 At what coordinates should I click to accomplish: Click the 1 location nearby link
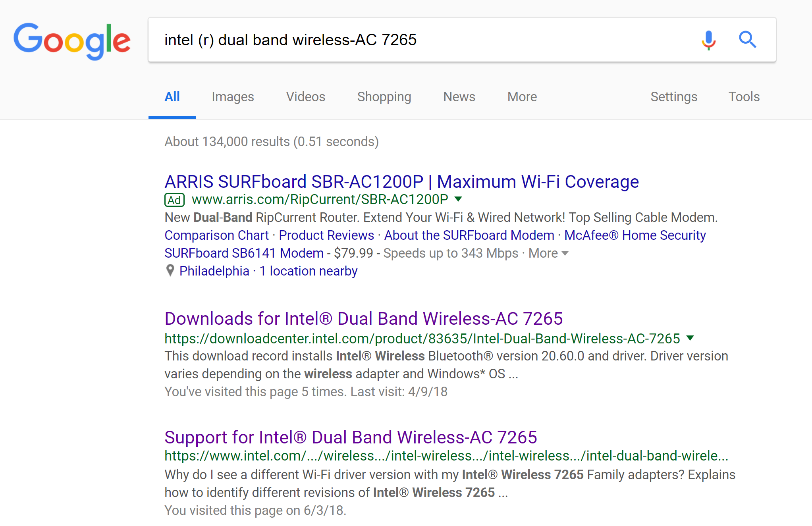point(309,271)
